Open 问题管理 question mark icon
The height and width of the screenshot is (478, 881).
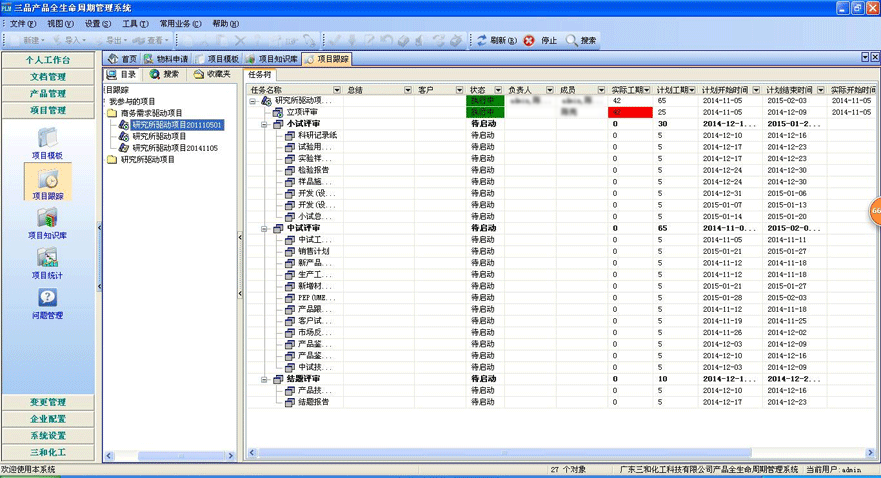[x=47, y=303]
